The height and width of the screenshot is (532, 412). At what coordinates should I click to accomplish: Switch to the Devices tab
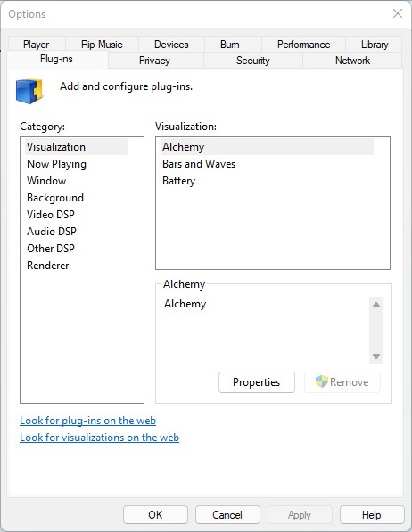(x=171, y=44)
